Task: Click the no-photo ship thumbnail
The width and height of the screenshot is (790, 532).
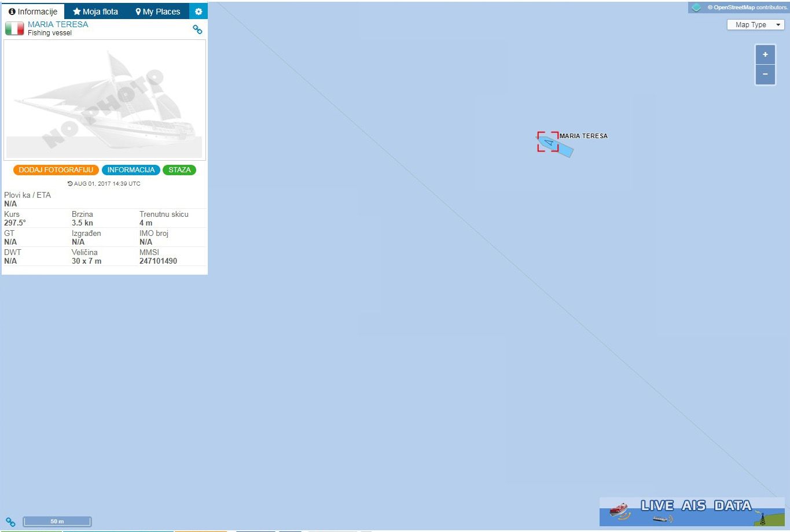Action: [x=105, y=100]
